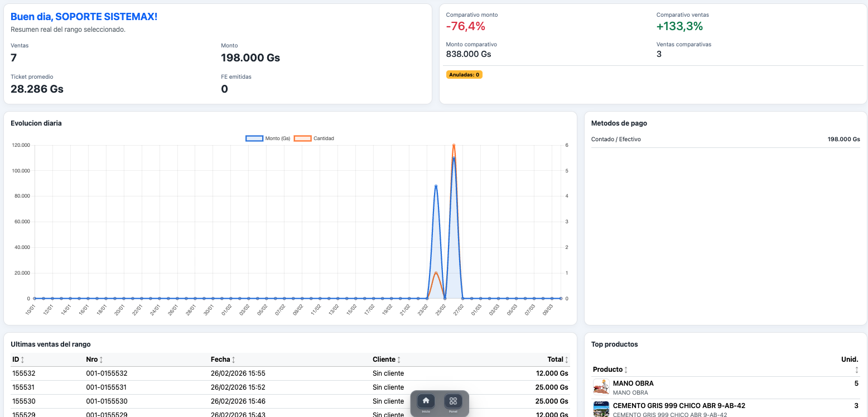Screen dimensions: 868x417
Task: Click the blue Monto legend color box
Action: [x=254, y=138]
